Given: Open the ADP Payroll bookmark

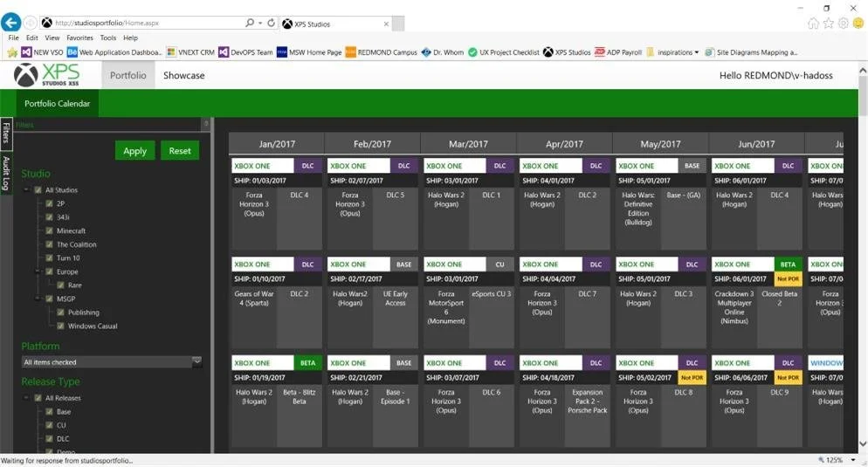Looking at the screenshot, I should click(x=617, y=52).
